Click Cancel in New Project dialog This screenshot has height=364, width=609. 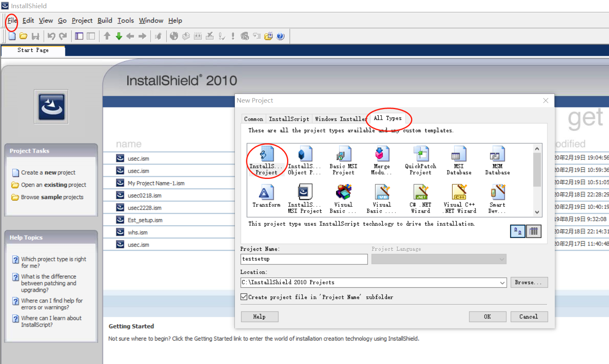click(529, 316)
